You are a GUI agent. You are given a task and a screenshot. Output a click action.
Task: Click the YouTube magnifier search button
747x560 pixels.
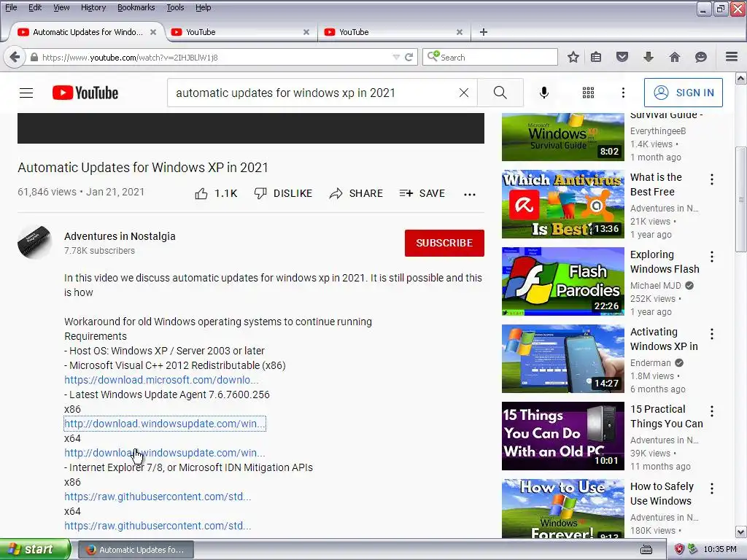click(x=500, y=93)
